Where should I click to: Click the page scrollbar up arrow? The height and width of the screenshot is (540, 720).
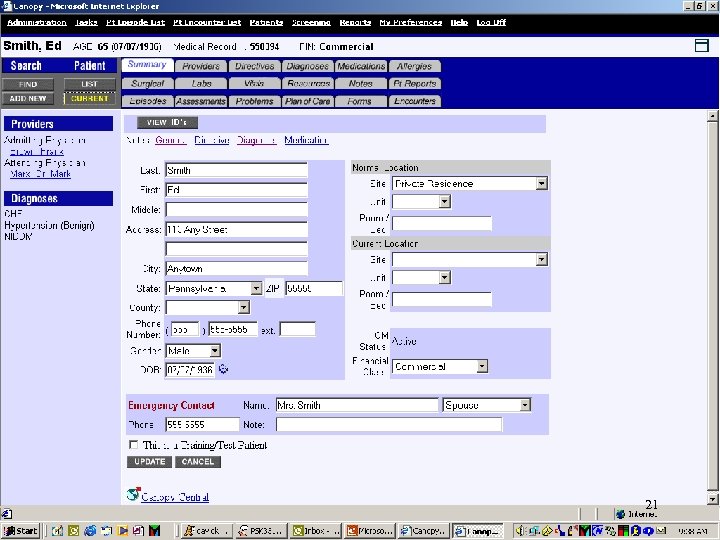712,116
